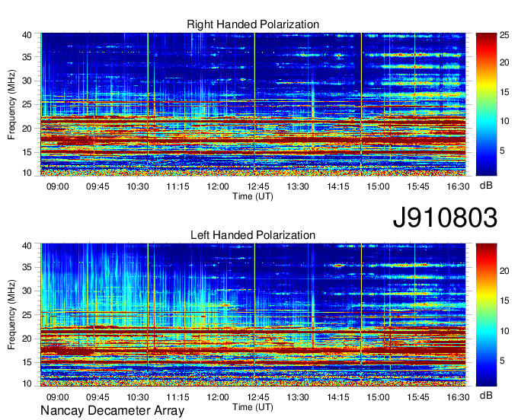Click 'Time (UT)' label under Right Handed plot
Screen dimensions: 518x420
pos(253,196)
